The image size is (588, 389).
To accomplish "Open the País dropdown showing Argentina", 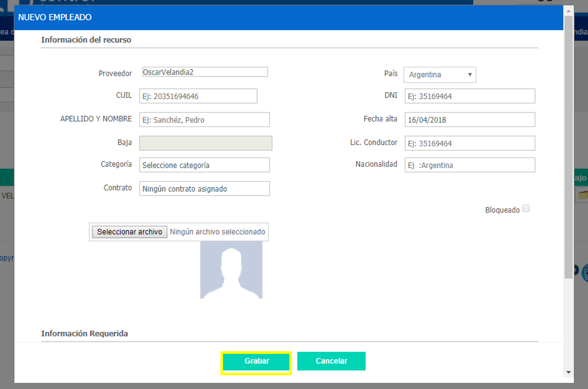I will tap(439, 74).
